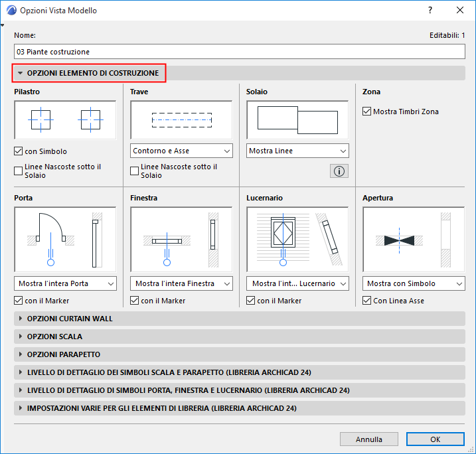Click the help question mark in title bar
The width and height of the screenshot is (476, 454).
click(430, 11)
